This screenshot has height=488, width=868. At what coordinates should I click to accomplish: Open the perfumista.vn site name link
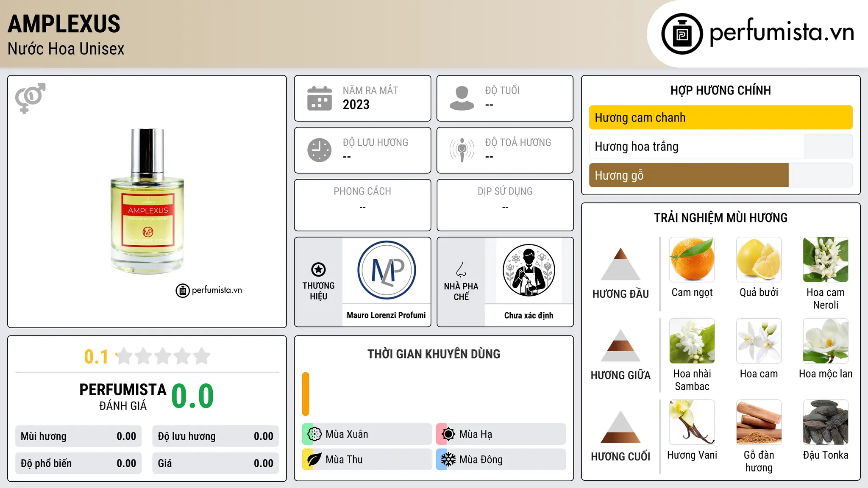[782, 32]
